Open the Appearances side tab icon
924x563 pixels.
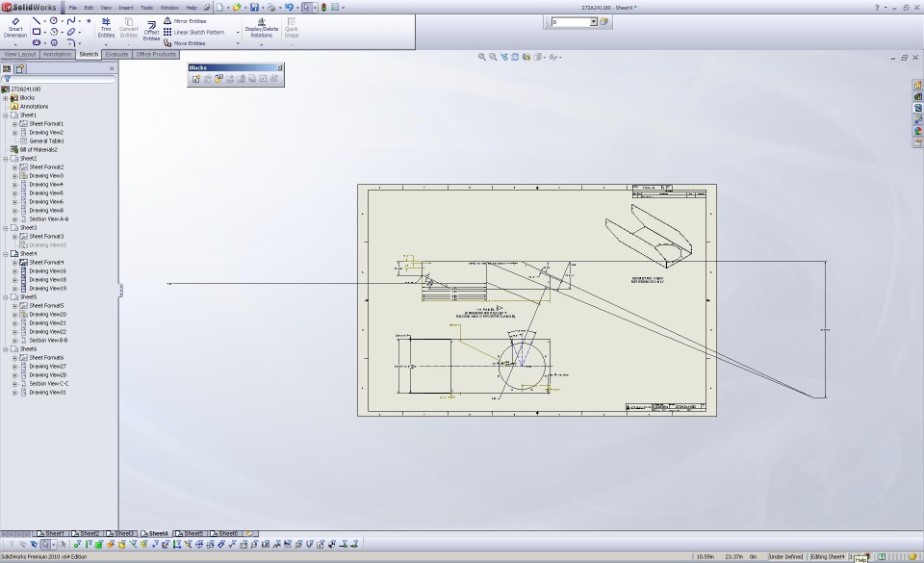[917, 131]
